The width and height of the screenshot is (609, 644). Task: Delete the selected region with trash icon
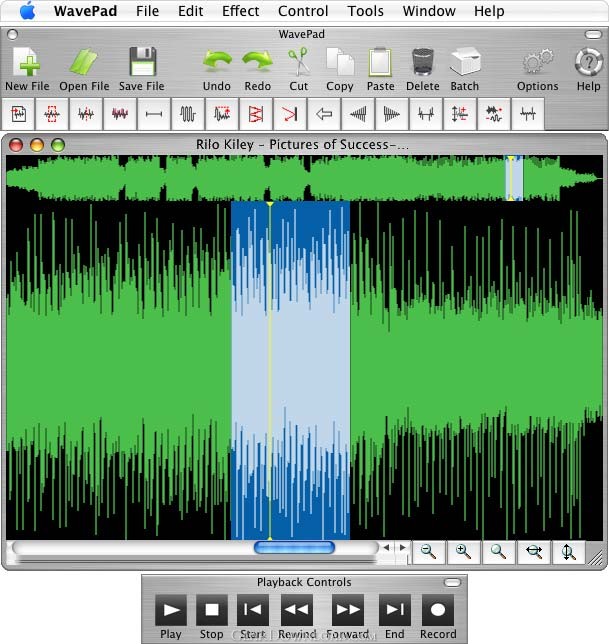423,69
